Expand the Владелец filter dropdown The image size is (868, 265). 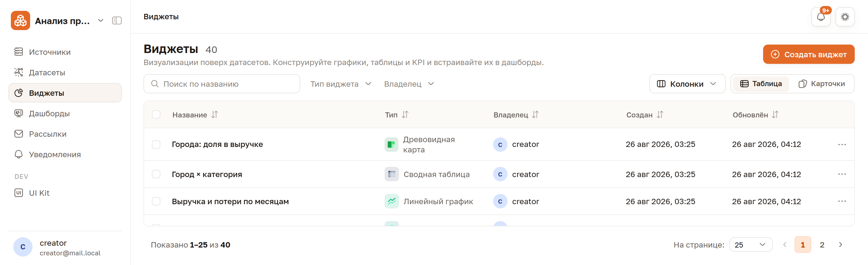409,84
